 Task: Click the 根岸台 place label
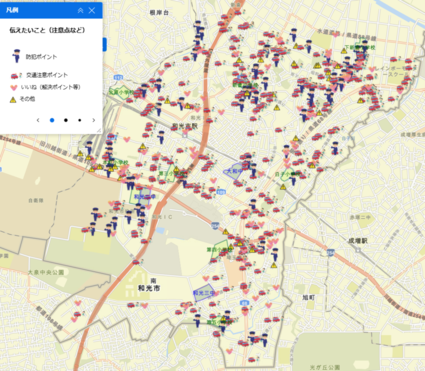[159, 13]
